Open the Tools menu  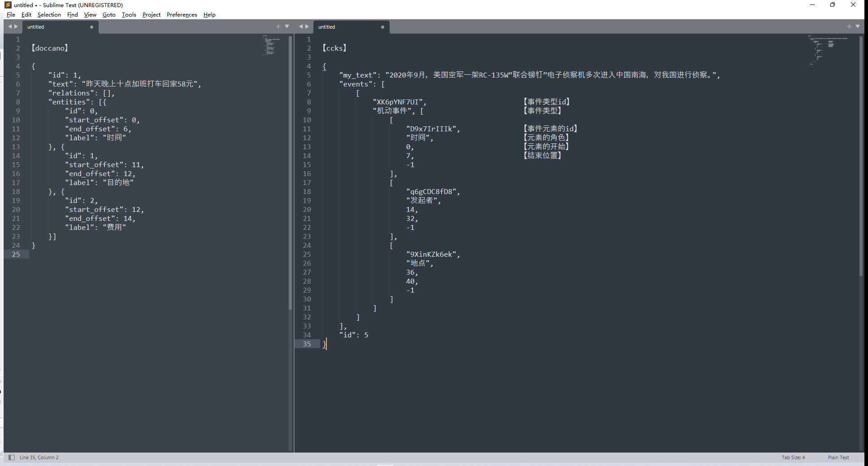coord(129,15)
